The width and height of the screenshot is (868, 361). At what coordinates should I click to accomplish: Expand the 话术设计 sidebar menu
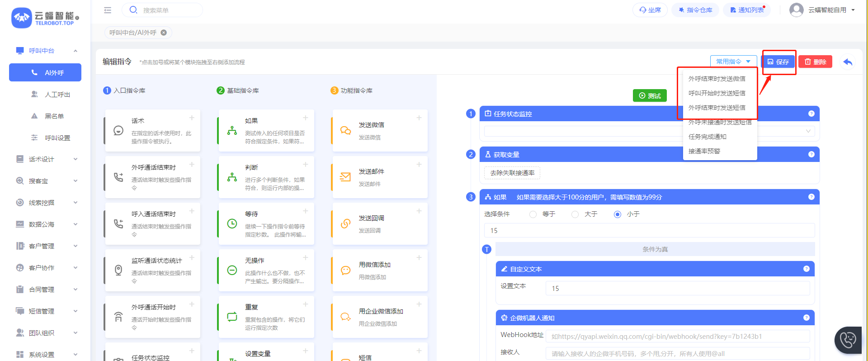(45, 159)
